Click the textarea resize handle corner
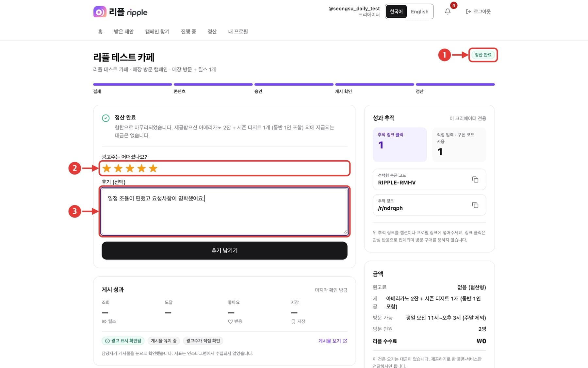Viewport: 588px width, 368px height. tap(345, 232)
